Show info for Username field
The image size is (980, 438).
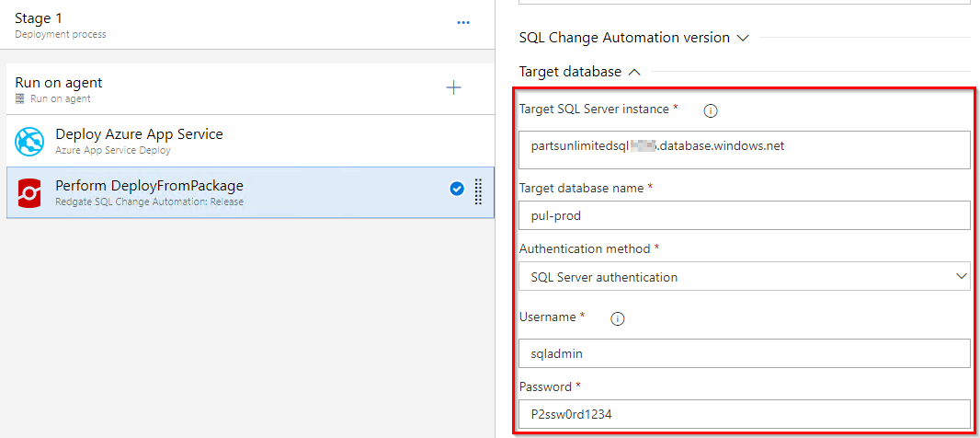pyautogui.click(x=618, y=319)
